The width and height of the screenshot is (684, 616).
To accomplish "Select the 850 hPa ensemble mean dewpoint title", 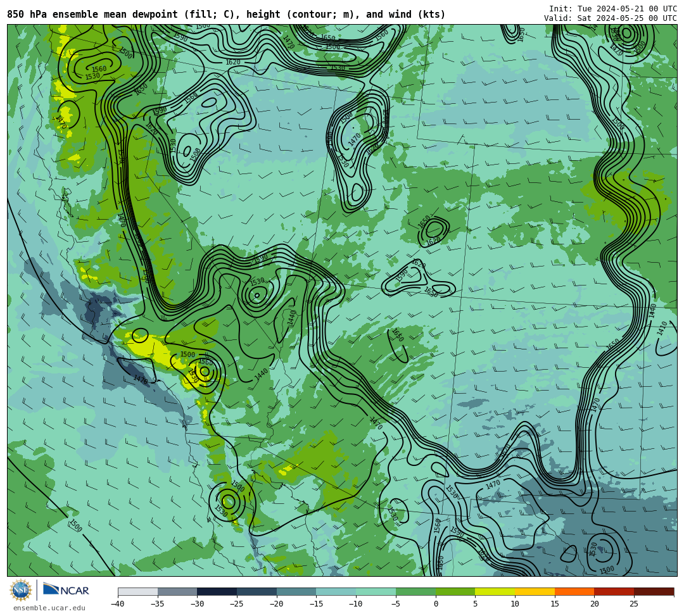I will click(226, 15).
